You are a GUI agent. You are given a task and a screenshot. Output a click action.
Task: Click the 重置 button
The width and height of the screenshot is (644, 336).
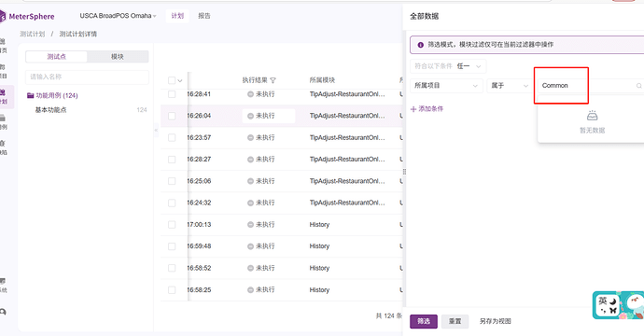click(455, 321)
